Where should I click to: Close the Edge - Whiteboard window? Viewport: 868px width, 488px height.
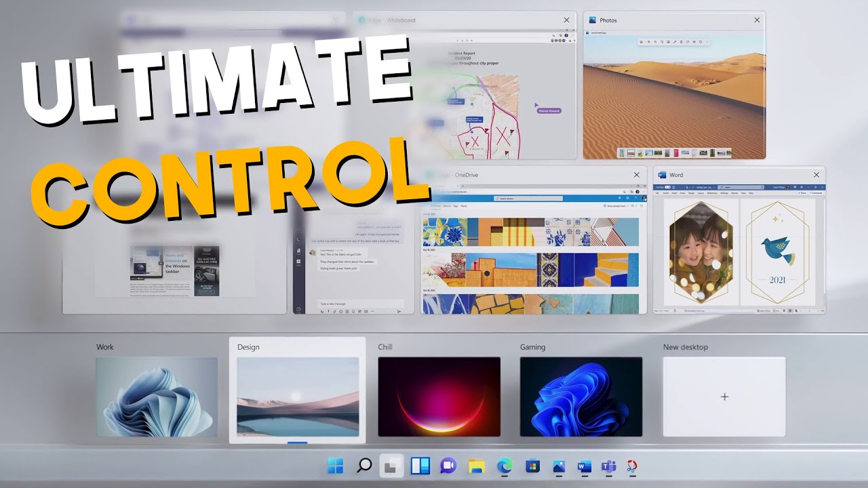(x=566, y=20)
